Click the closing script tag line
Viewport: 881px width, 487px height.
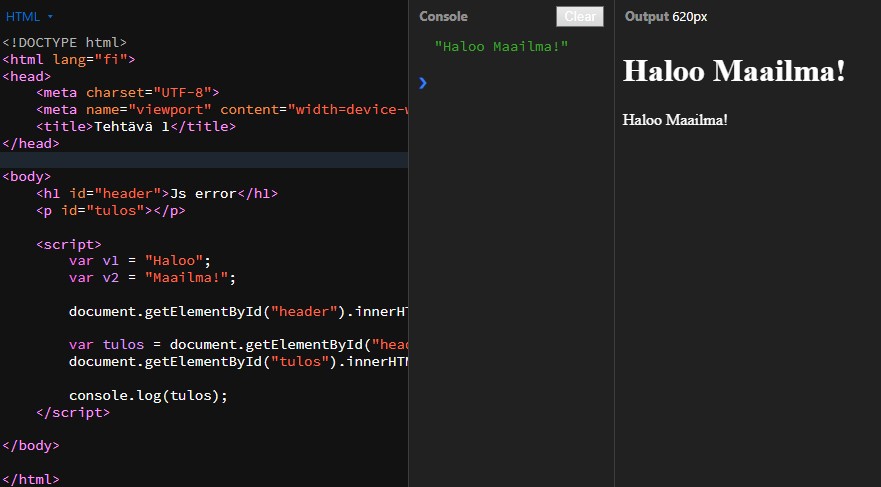(x=72, y=411)
